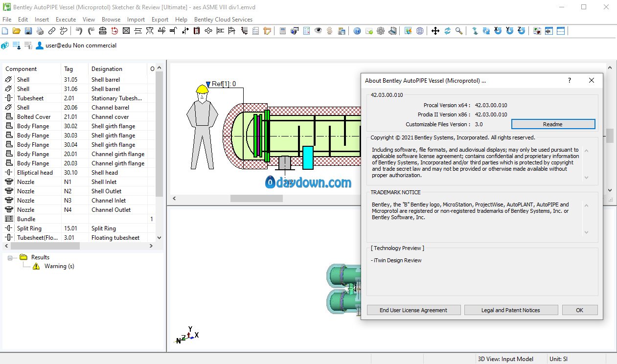Open the Insert menu

(42, 20)
